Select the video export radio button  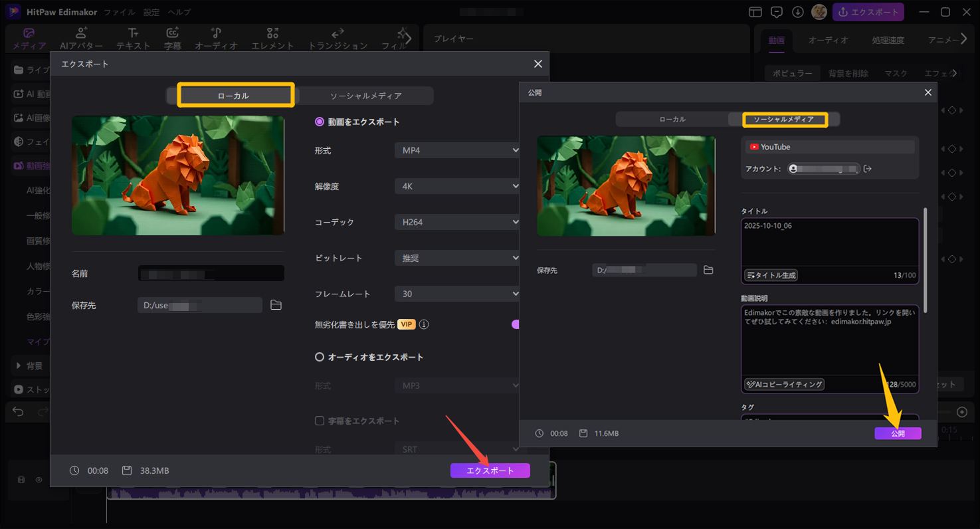(320, 122)
